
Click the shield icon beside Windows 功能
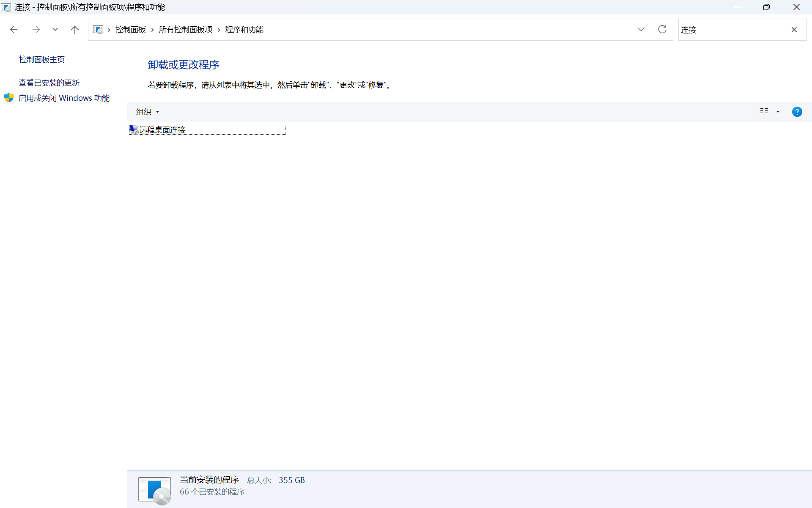coord(9,98)
